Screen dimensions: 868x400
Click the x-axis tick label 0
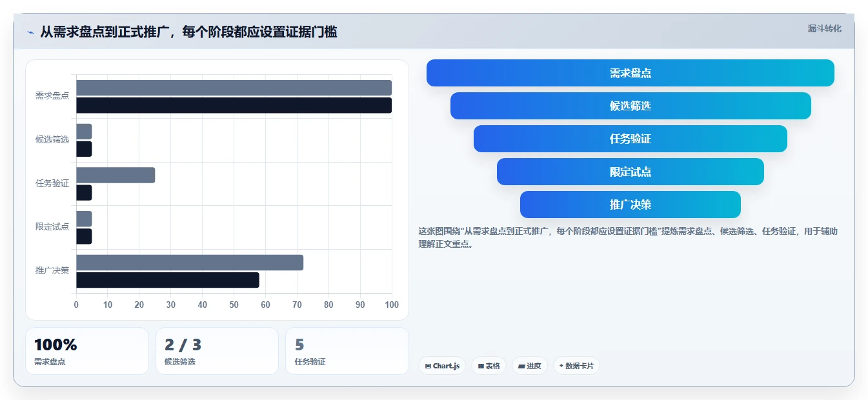click(76, 305)
